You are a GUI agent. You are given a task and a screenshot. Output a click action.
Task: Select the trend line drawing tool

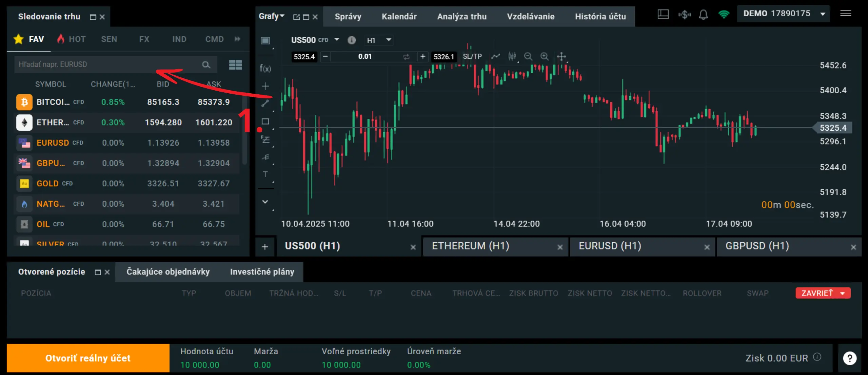pyautogui.click(x=265, y=104)
